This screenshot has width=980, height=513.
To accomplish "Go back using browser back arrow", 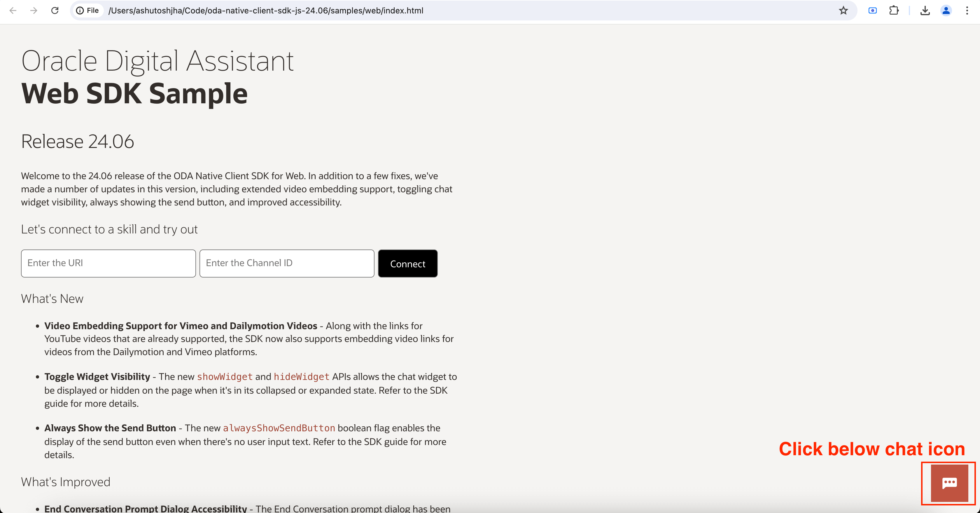I will (13, 11).
